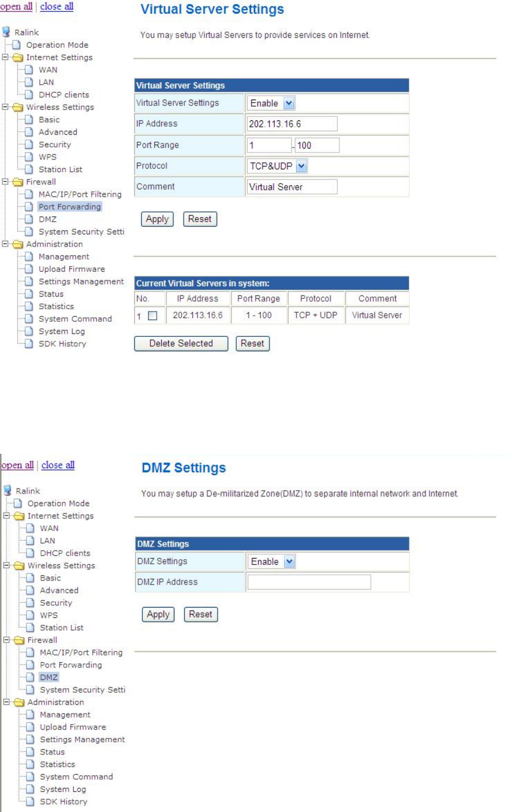512x812 pixels.
Task: Click Station List page icon in top tree
Action: coord(29,169)
